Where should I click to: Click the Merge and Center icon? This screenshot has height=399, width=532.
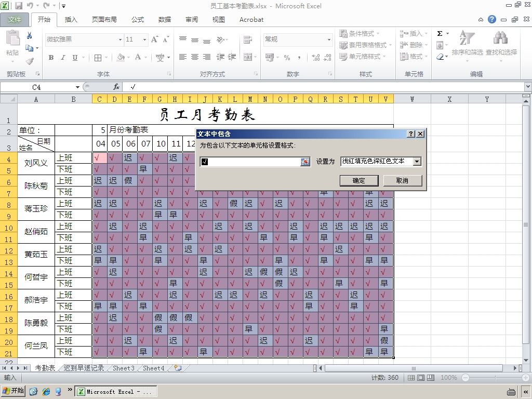248,57
